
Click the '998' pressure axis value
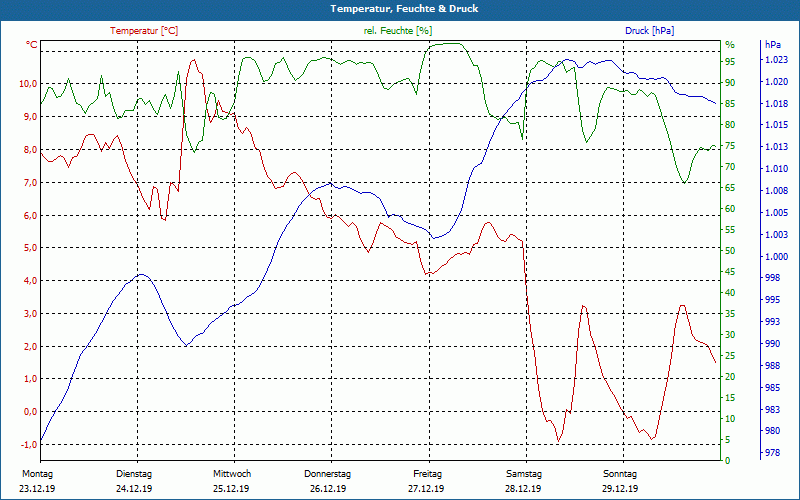click(x=773, y=278)
